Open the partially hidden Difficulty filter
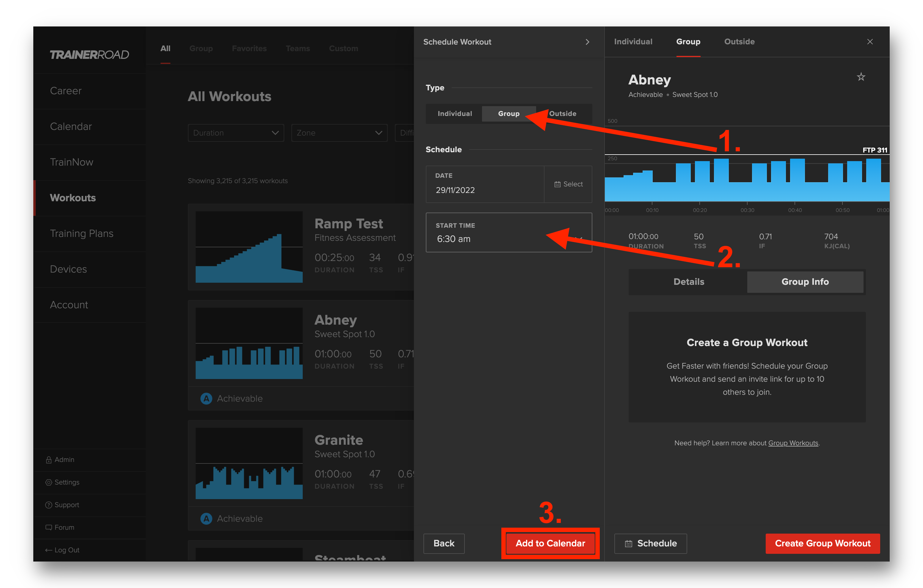This screenshot has height=588, width=923. [x=405, y=133]
